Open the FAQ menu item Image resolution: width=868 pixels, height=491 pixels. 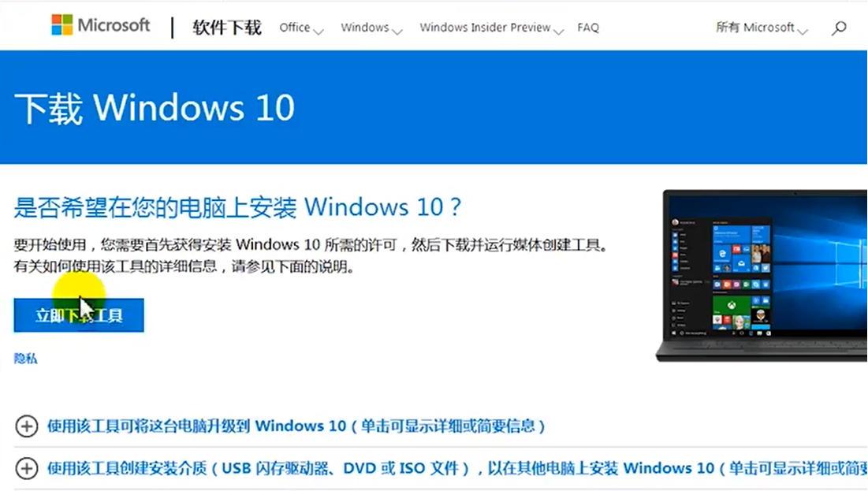(x=588, y=28)
